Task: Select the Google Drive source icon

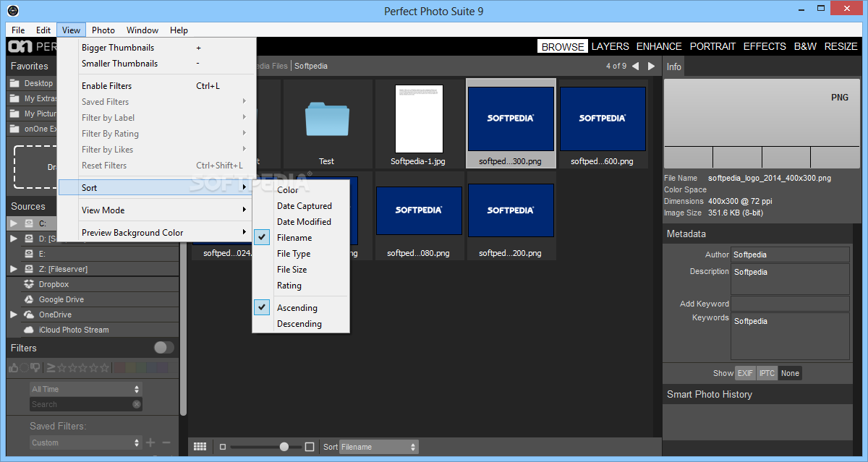Action: point(29,299)
